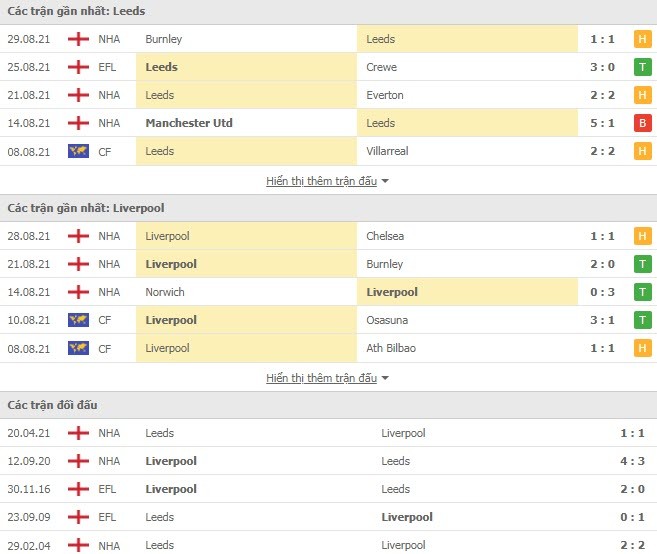The height and width of the screenshot is (554, 657).
Task: Open the Everton team link
Action: [385, 95]
